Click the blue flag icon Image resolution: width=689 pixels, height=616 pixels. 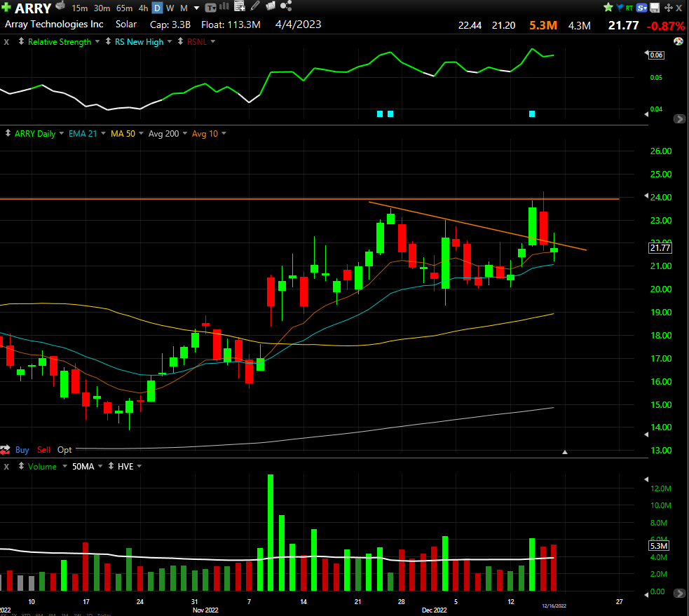pos(620,8)
